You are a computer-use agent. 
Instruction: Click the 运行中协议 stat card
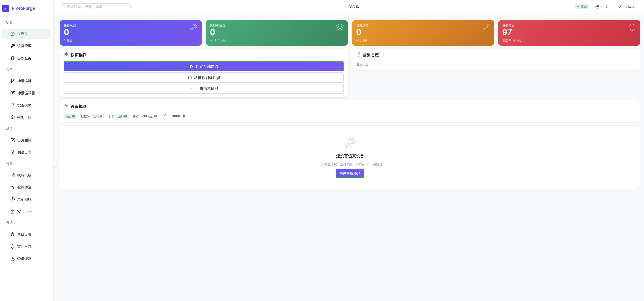277,33
